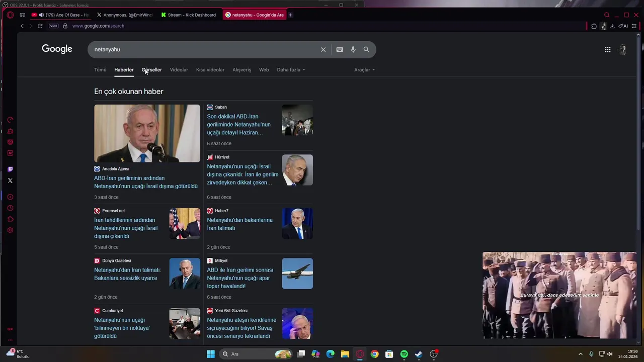Go back with the browser back arrow

[x=22, y=26]
